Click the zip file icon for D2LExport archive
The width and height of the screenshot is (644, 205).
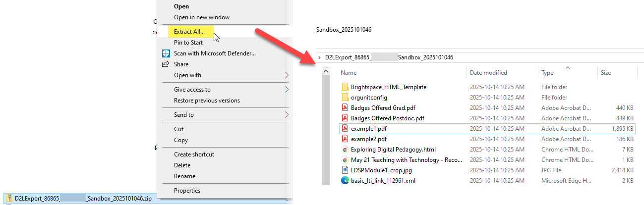click(x=8, y=199)
